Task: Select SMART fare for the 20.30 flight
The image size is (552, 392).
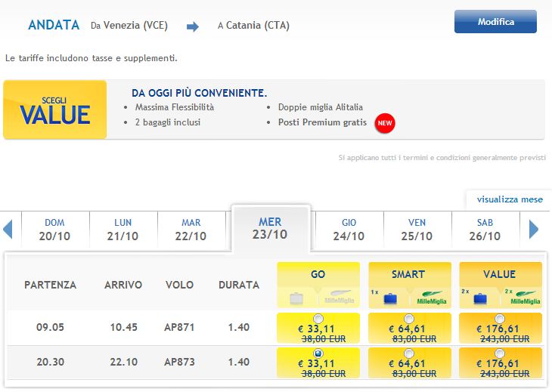Action: 409,353
